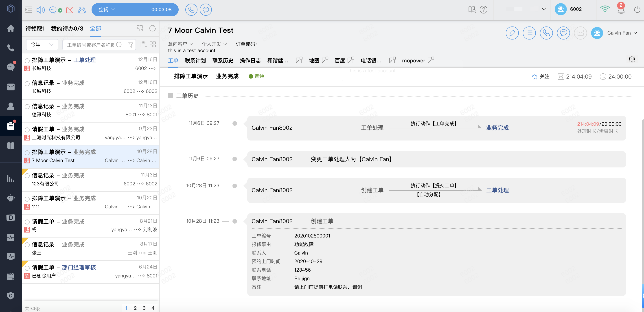Click the filter funnel icon by search
Viewport: 644px width, 312px height.
point(131,45)
